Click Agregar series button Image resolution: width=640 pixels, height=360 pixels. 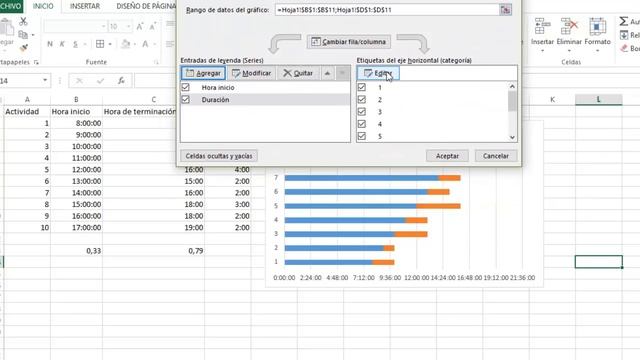click(203, 73)
